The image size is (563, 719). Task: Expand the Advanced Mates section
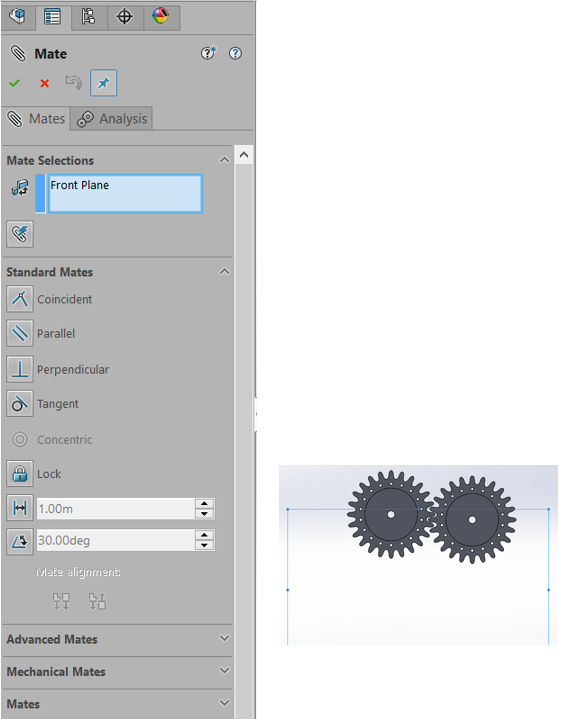(x=117, y=639)
